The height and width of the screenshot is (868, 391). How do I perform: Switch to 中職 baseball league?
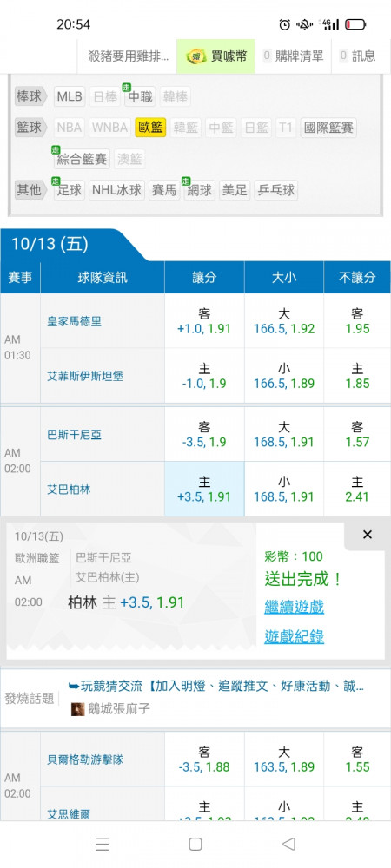point(140,97)
